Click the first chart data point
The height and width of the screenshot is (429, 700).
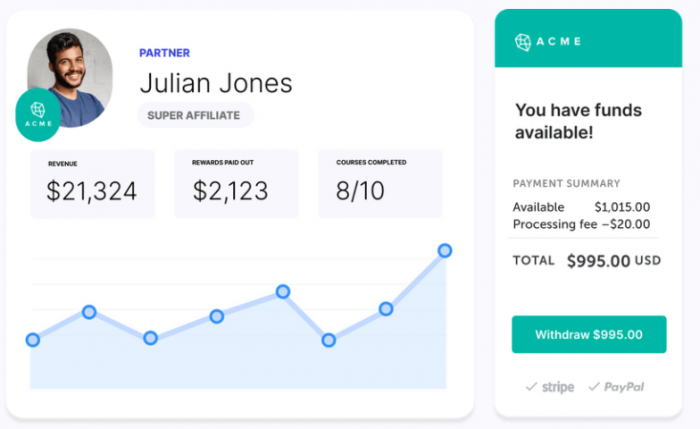[x=33, y=340]
